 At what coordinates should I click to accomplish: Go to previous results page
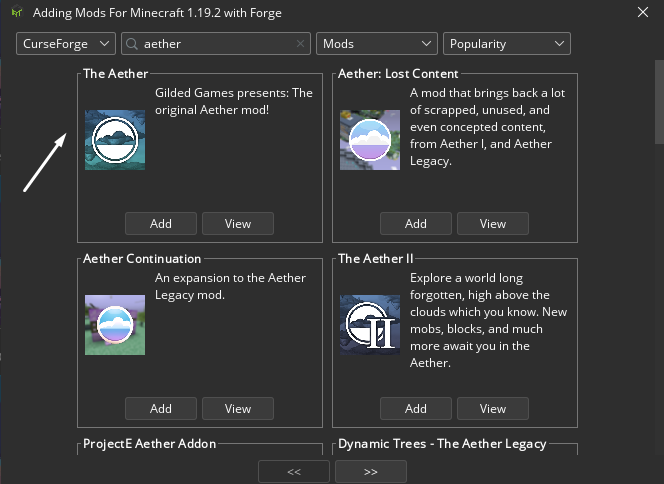tap(294, 472)
